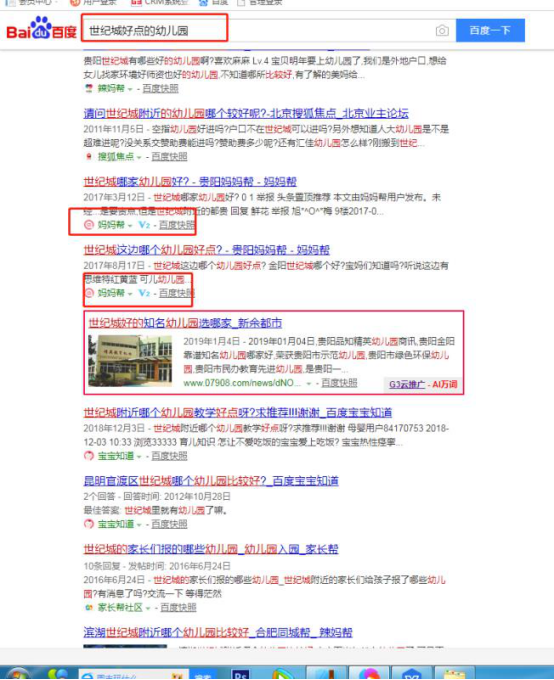
Task: Click the 妈妈帮 site icon under 2017年3月12日 result
Action: point(89,225)
